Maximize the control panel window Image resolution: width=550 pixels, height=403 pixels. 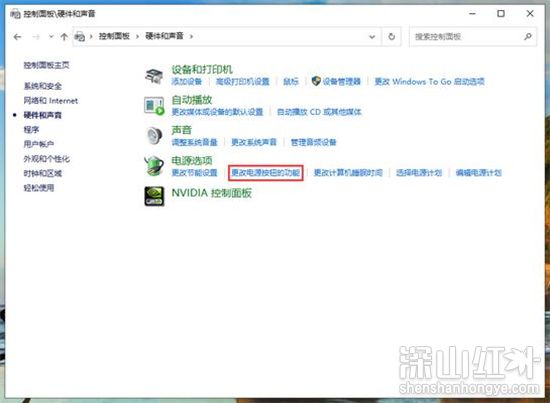[x=501, y=14]
